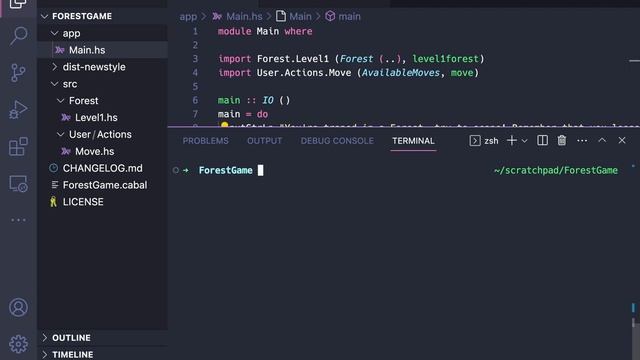
Task: Kill terminal with trash icon
Action: tap(562, 140)
